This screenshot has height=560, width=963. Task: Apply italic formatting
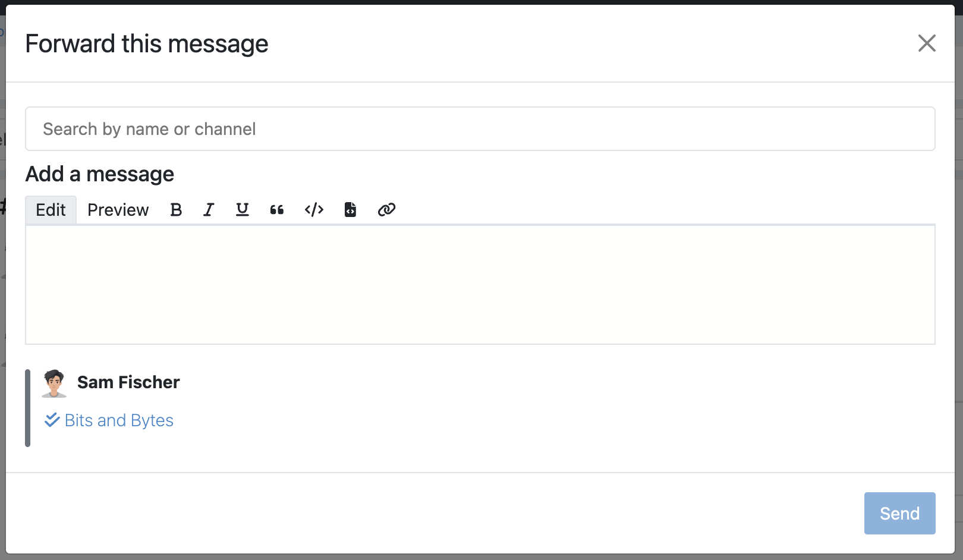[208, 209]
